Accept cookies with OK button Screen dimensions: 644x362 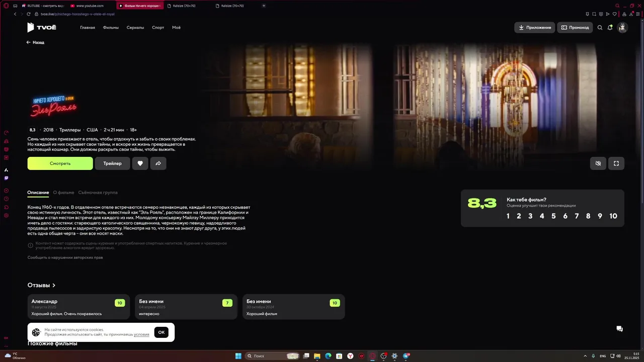[162, 332]
